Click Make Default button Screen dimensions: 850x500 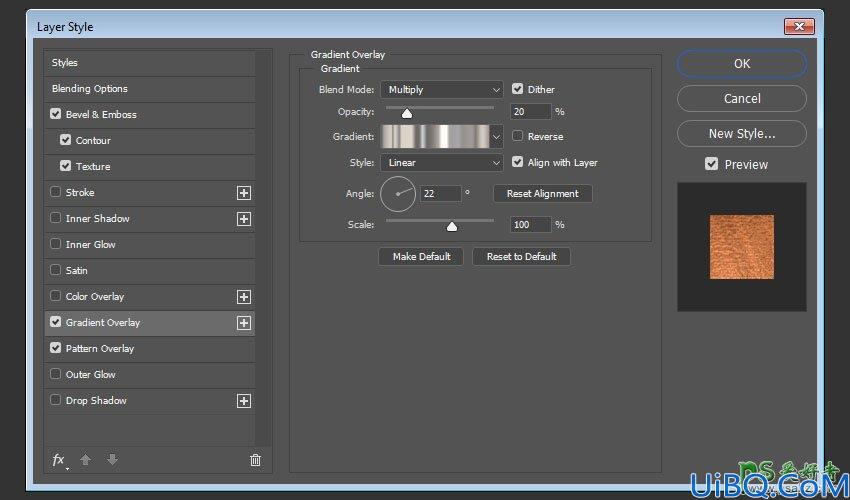coord(421,257)
